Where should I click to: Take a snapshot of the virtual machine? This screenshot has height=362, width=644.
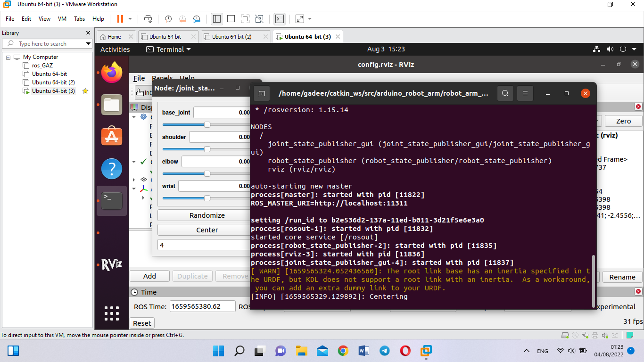click(x=168, y=19)
